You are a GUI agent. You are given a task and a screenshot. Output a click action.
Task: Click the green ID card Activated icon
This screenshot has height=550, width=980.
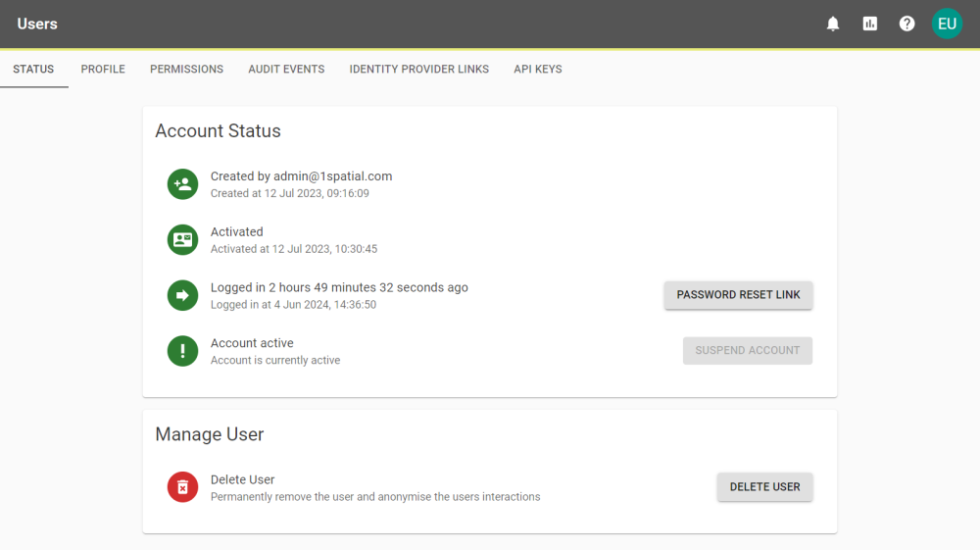182,240
